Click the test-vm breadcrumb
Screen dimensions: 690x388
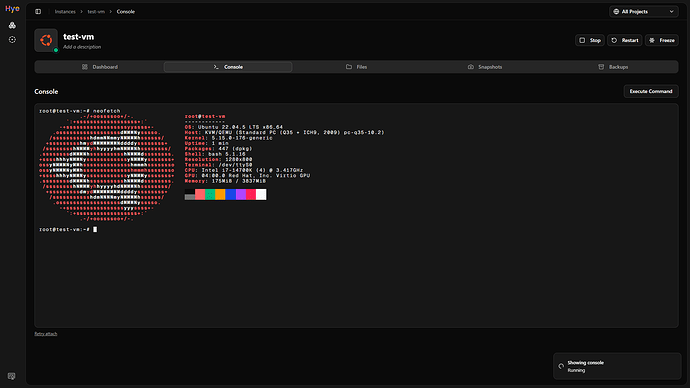[96, 12]
